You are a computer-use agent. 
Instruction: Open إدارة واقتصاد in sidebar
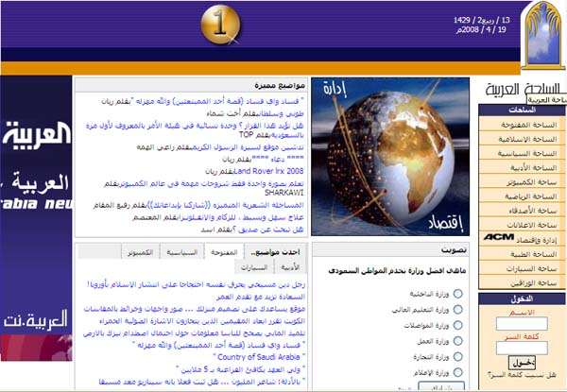pyautogui.click(x=536, y=240)
